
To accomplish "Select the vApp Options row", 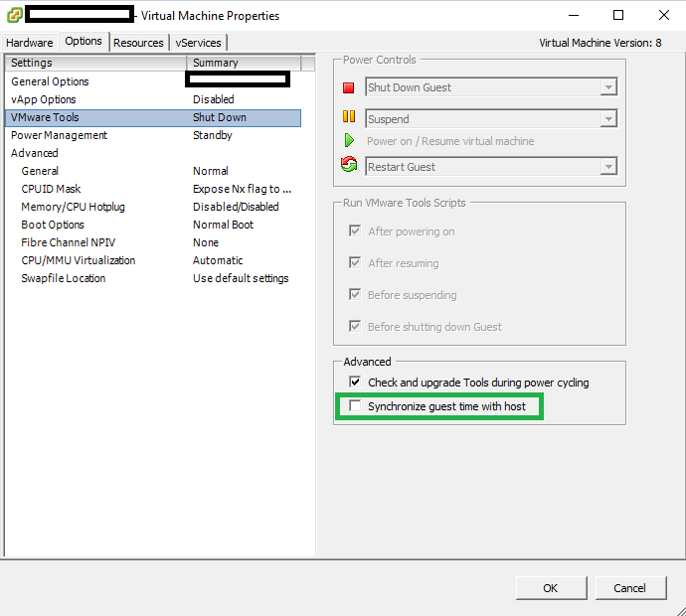I will pyautogui.click(x=153, y=99).
